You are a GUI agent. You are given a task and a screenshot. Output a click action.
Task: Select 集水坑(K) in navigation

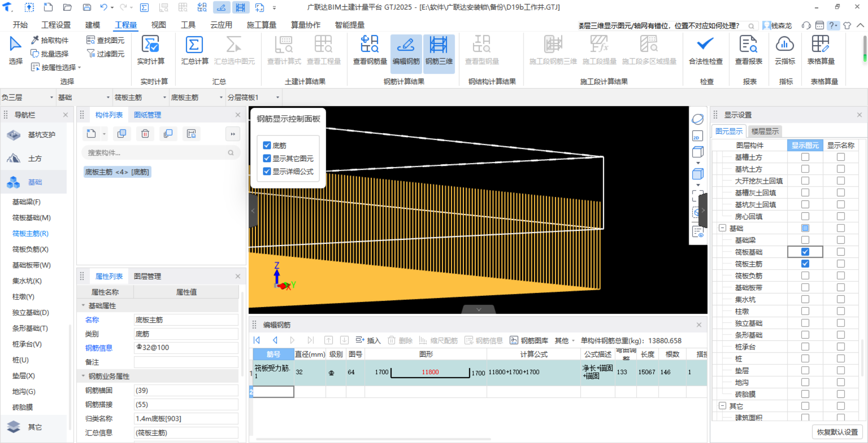pyautogui.click(x=27, y=281)
